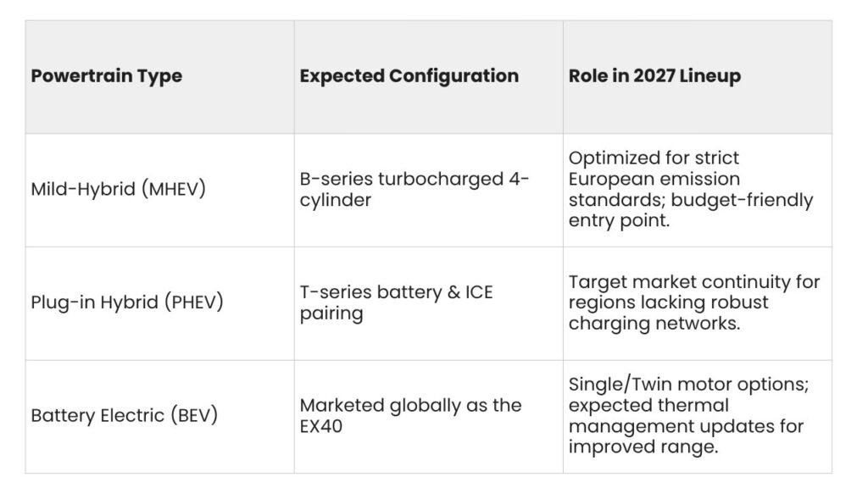
Task: Click the text 'budget-friendly entry point'
Action: (691, 210)
